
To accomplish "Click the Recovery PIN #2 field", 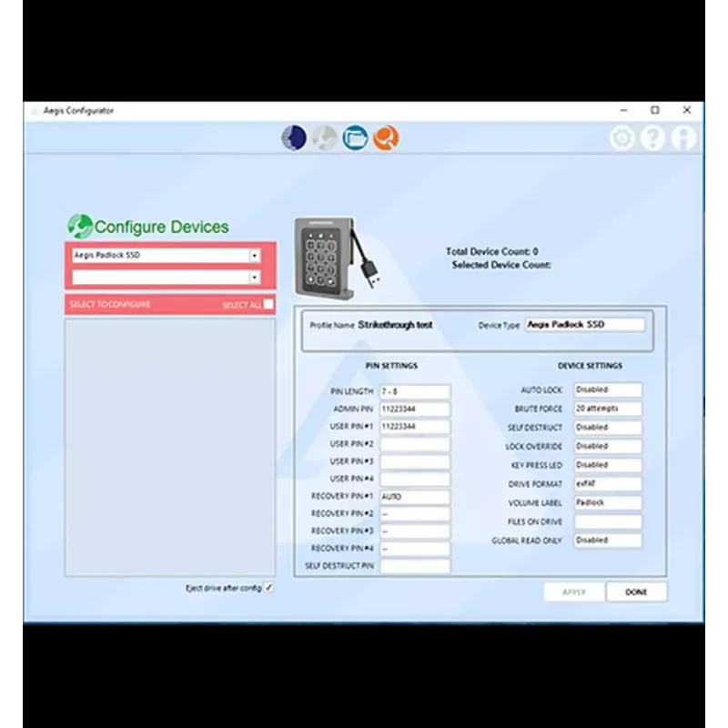I will (x=415, y=513).
